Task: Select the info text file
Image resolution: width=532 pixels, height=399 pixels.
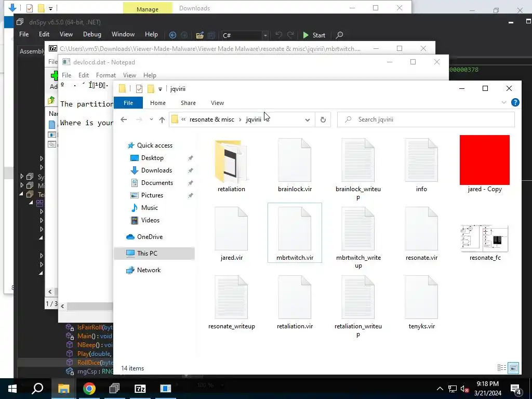Action: (x=421, y=165)
